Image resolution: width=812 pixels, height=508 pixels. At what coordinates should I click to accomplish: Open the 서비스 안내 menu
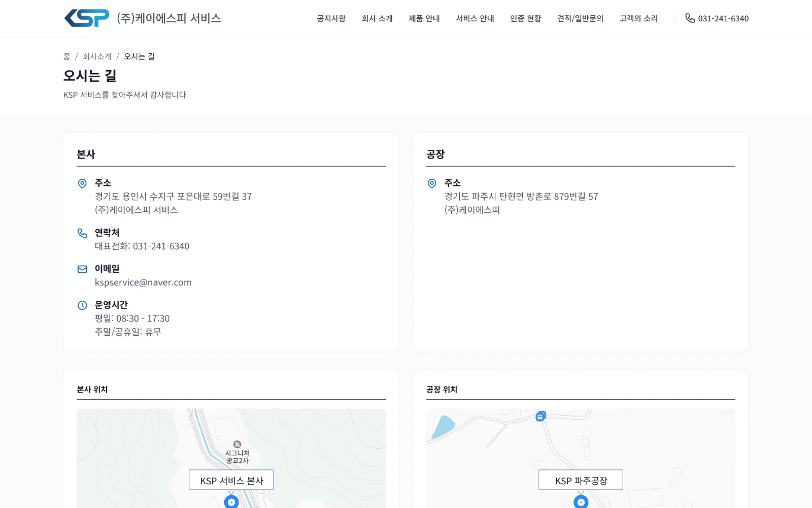pyautogui.click(x=475, y=18)
